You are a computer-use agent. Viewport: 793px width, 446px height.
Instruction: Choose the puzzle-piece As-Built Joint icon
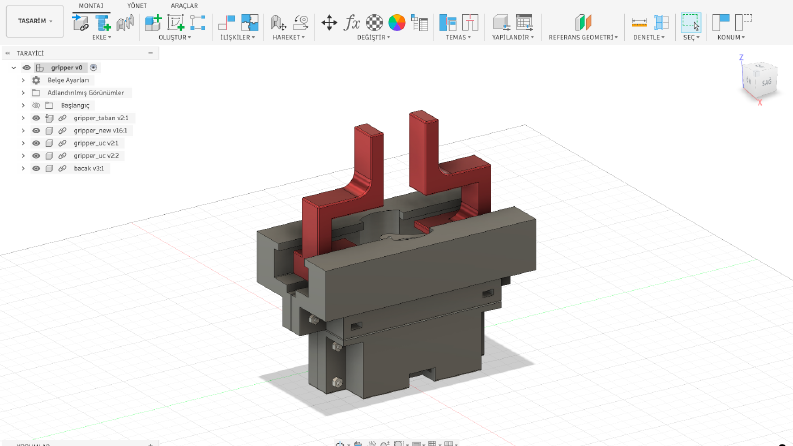pyautogui.click(x=249, y=23)
